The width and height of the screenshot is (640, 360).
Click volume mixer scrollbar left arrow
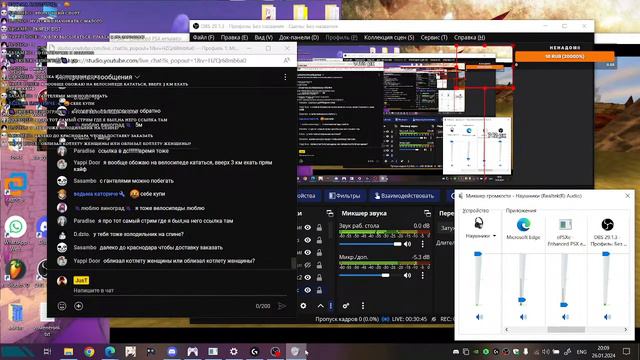507,329
